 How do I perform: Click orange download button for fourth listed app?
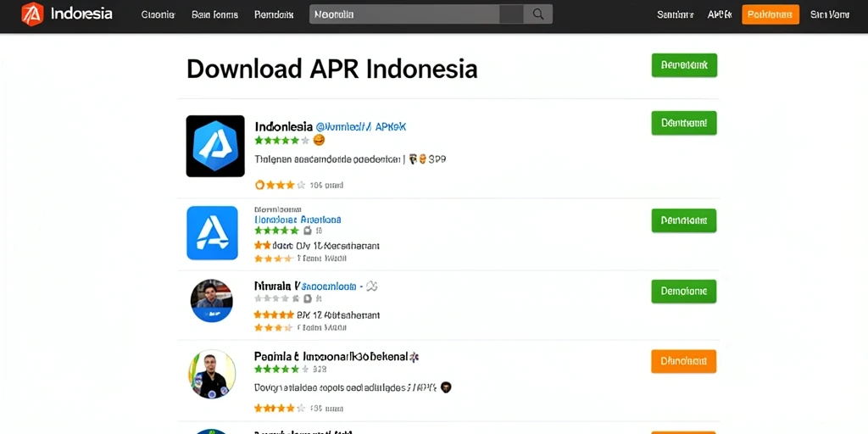pos(684,361)
